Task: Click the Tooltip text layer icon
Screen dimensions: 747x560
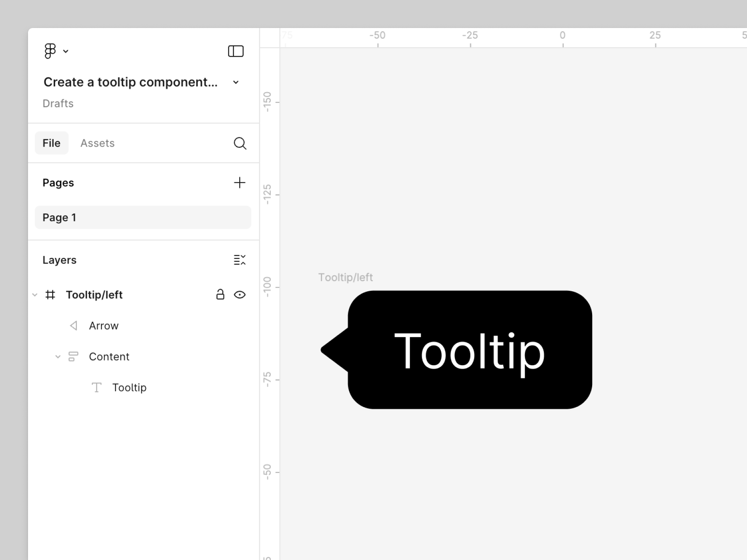Action: tap(96, 387)
